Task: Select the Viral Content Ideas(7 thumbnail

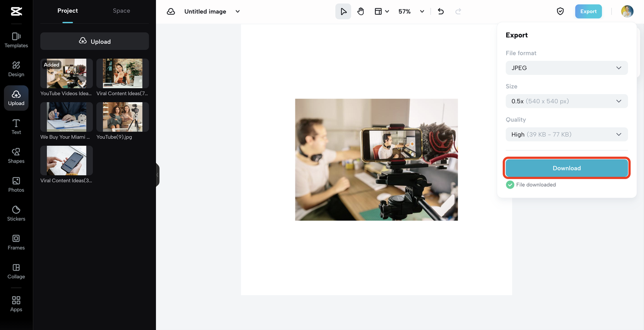Action: [123, 73]
